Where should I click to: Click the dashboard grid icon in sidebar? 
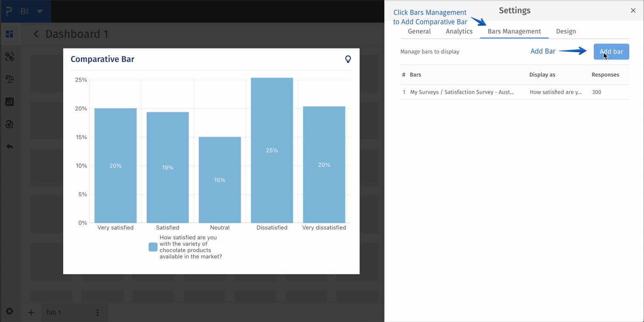tap(10, 34)
